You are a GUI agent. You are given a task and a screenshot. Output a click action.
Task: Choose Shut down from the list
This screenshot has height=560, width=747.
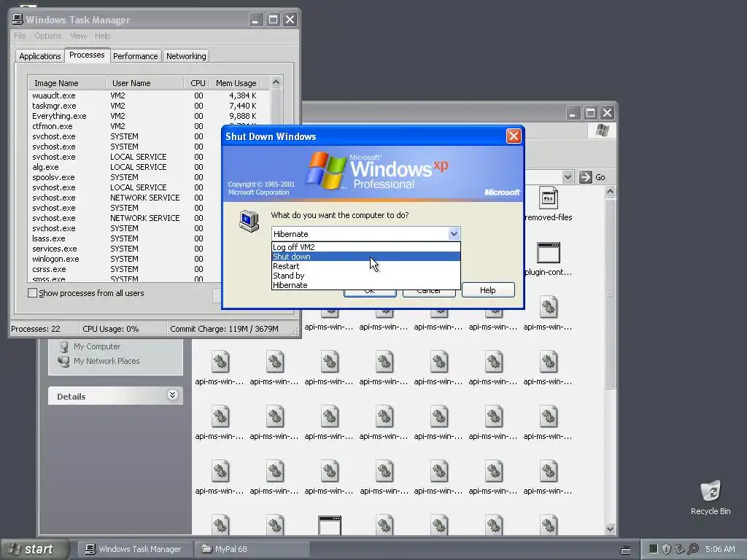[366, 257]
